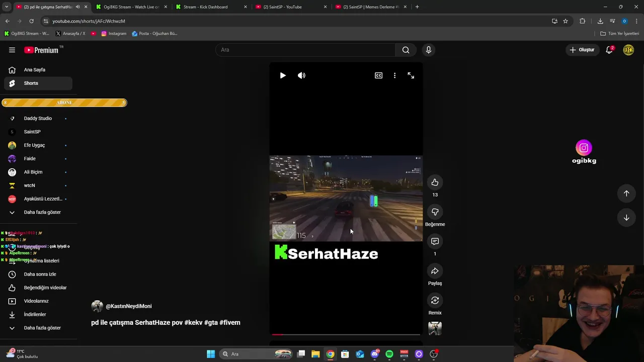
Task: Open the @KastınNeydiMoni channel link
Action: pyautogui.click(x=128, y=306)
